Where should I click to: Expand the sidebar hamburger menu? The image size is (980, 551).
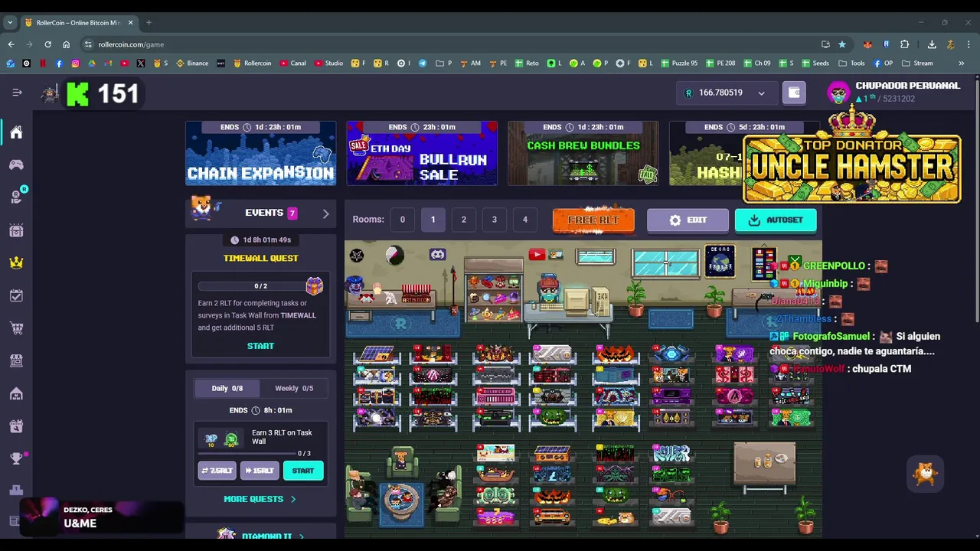click(x=17, y=93)
